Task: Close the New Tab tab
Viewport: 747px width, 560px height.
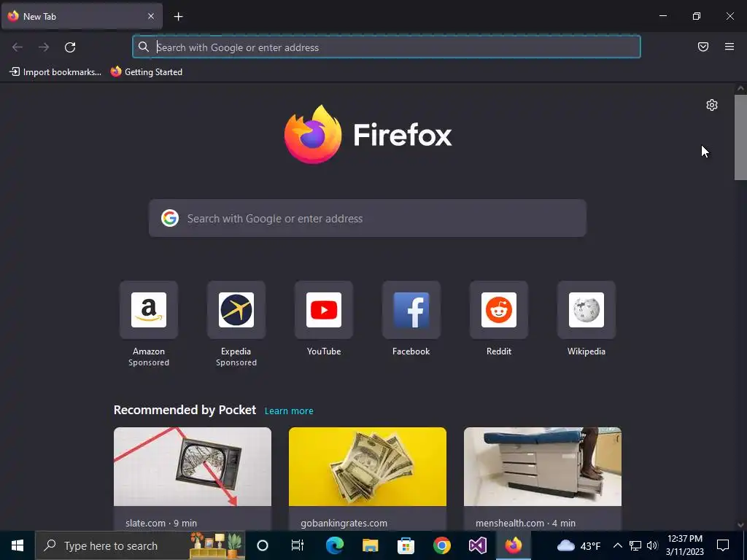Action: pyautogui.click(x=151, y=16)
